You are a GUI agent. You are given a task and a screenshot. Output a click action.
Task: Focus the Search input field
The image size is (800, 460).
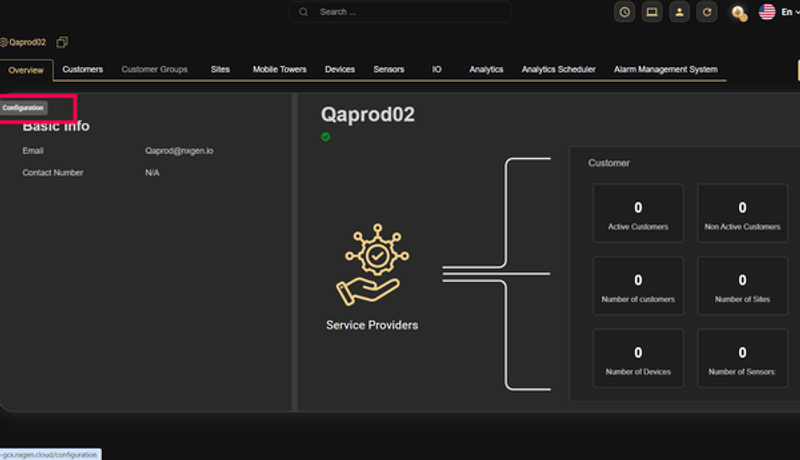click(x=400, y=12)
